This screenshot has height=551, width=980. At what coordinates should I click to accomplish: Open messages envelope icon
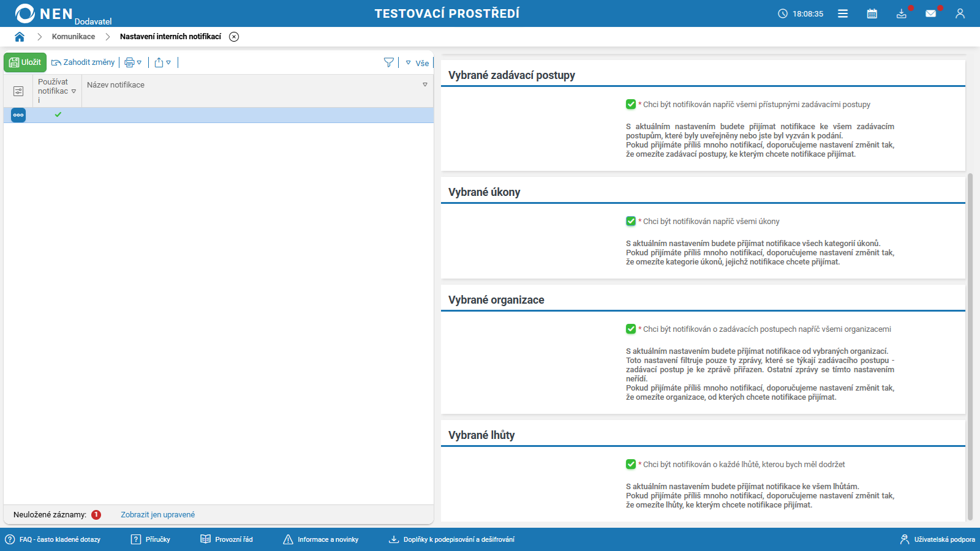pyautogui.click(x=931, y=13)
